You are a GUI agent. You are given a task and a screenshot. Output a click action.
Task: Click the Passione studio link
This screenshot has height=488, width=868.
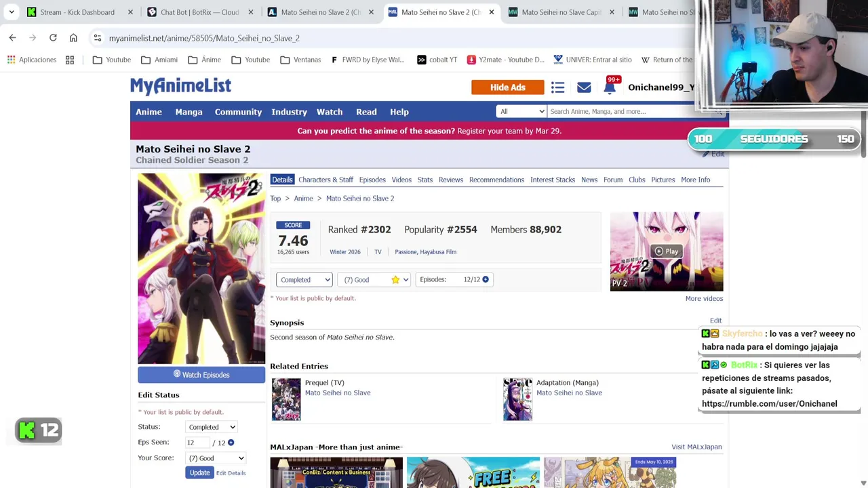406,252
